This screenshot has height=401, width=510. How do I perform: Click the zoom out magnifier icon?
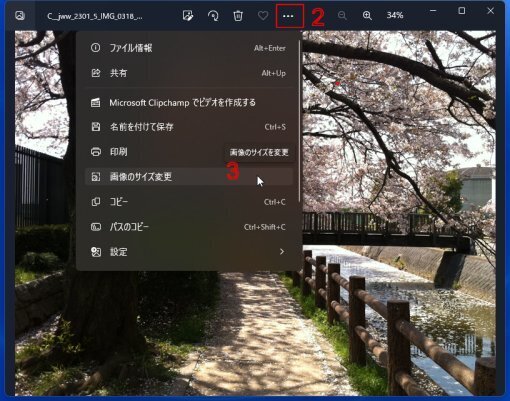(342, 16)
